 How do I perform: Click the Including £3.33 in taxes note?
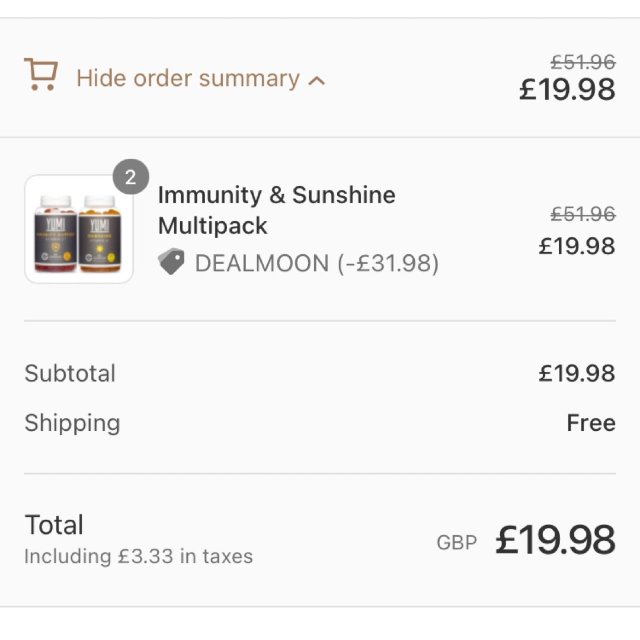tap(138, 556)
